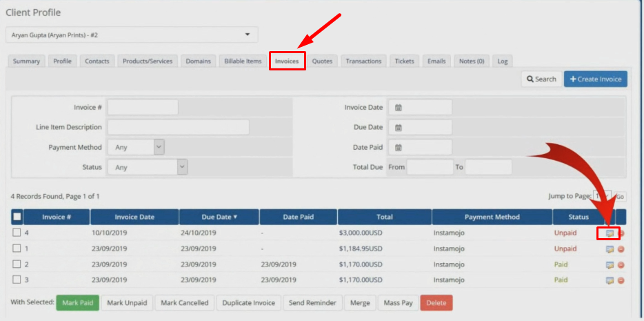This screenshot has height=321, width=644.
Task: Focus the Total Due To field
Action: click(488, 167)
